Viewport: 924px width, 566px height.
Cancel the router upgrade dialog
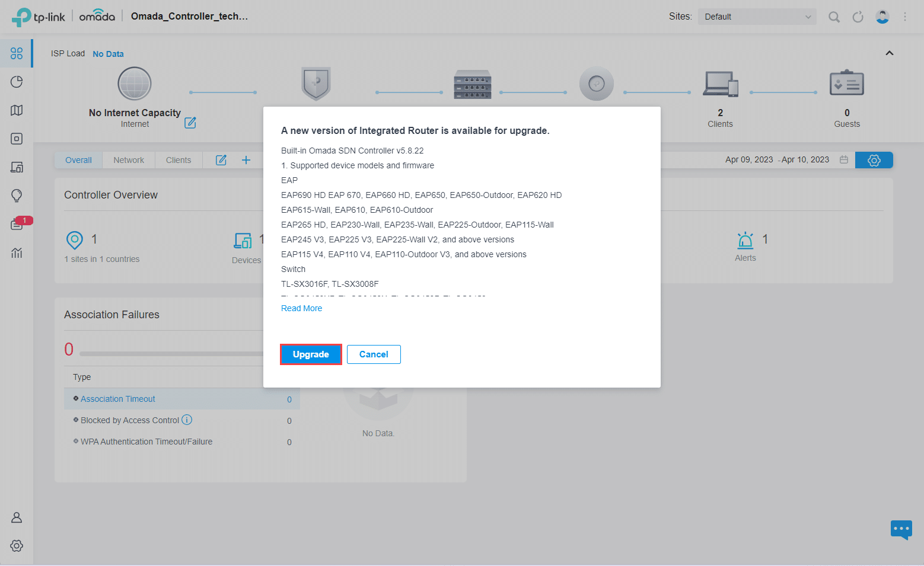coord(374,354)
